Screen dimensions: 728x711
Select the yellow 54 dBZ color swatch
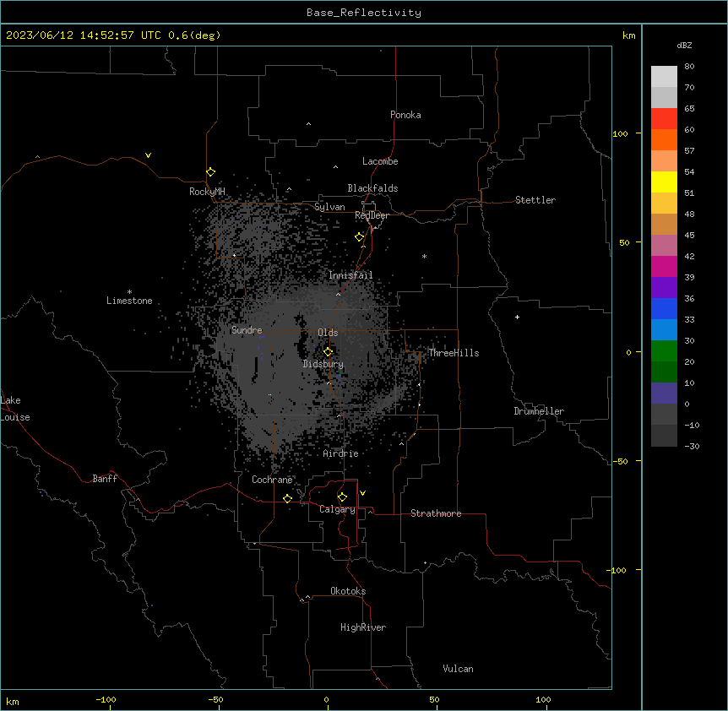pyautogui.click(x=664, y=182)
